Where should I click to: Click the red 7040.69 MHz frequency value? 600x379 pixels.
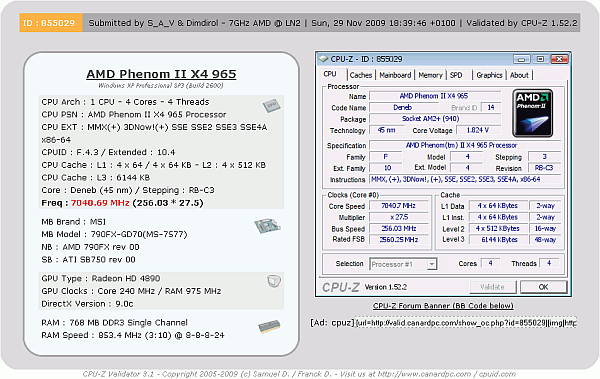pyautogui.click(x=100, y=203)
